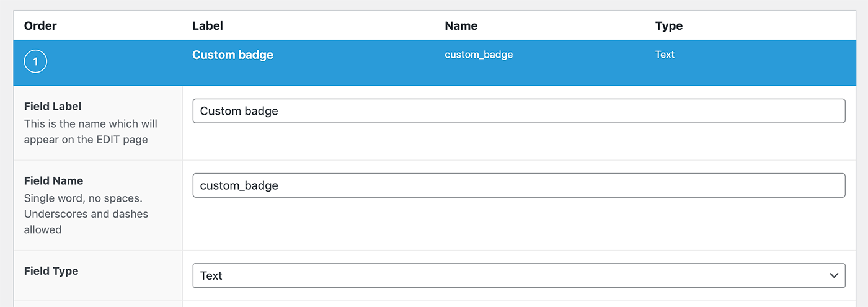Click the 'Underscores and dashes allowed' instruction text

tap(86, 221)
